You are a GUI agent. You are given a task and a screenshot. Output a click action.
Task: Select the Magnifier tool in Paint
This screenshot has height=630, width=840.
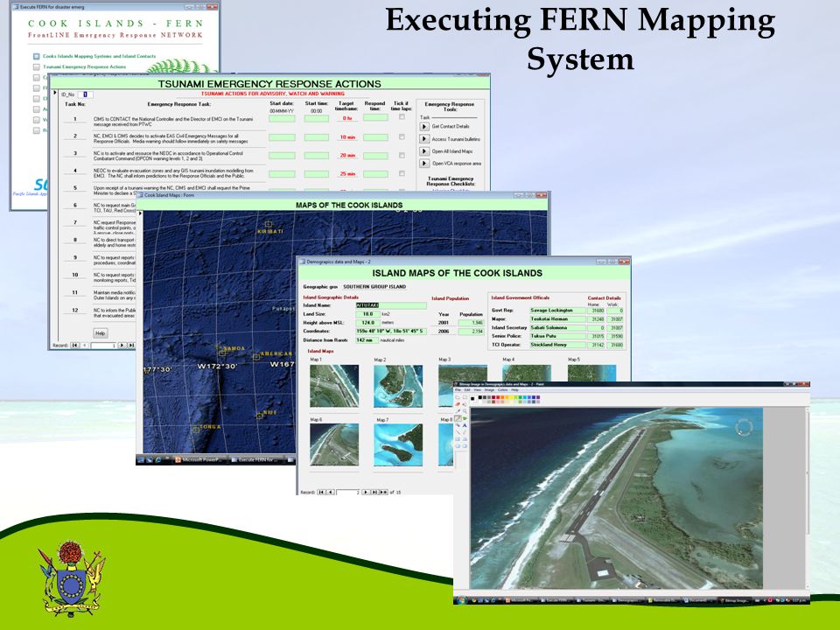[465, 411]
